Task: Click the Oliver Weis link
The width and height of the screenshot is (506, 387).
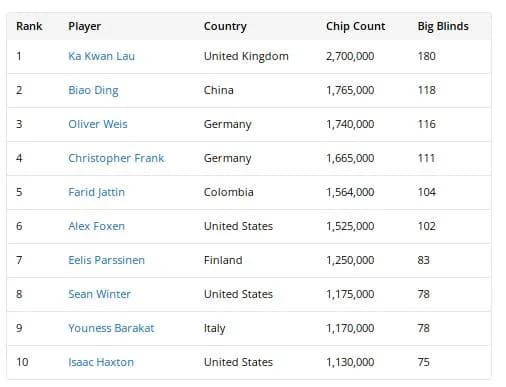Action: pos(98,124)
